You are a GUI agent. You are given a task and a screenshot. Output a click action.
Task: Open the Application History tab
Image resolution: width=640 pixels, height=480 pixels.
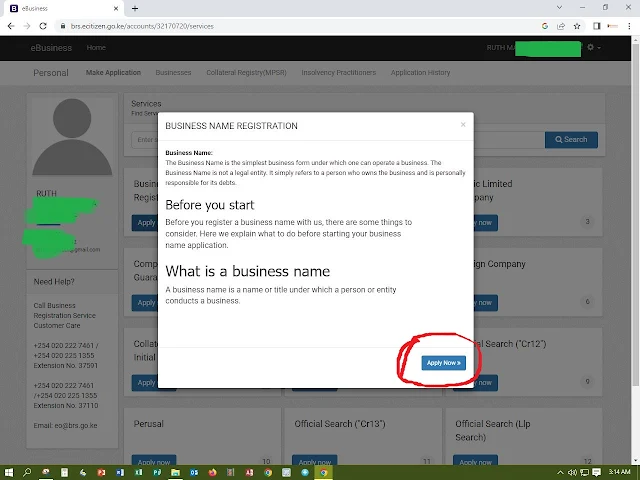(420, 72)
